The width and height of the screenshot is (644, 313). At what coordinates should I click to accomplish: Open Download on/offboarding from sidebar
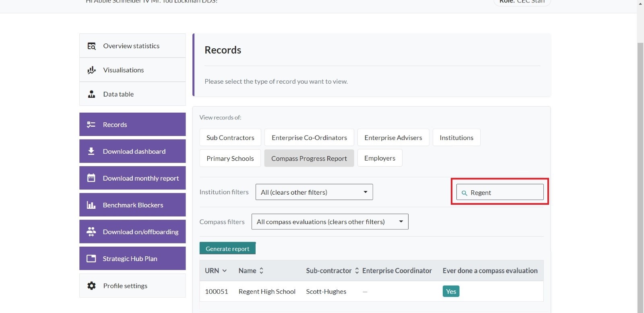[x=132, y=232]
